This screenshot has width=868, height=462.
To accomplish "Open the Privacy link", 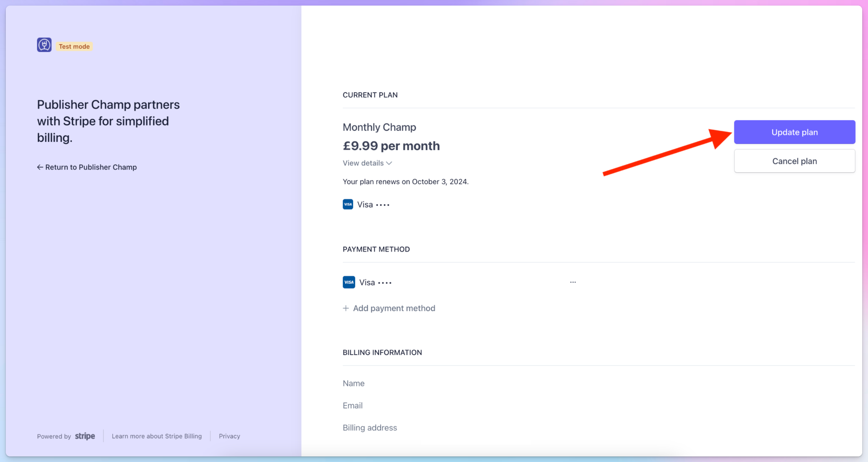I will point(229,436).
